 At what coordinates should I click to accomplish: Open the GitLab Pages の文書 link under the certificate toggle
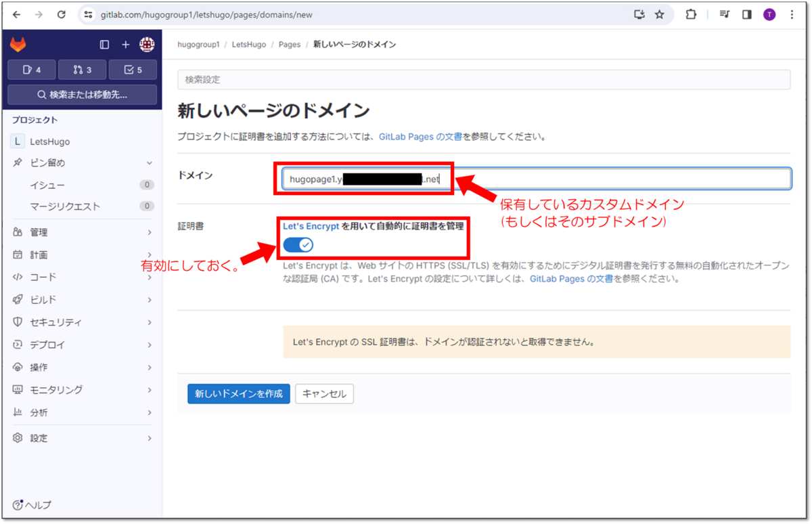[571, 278]
